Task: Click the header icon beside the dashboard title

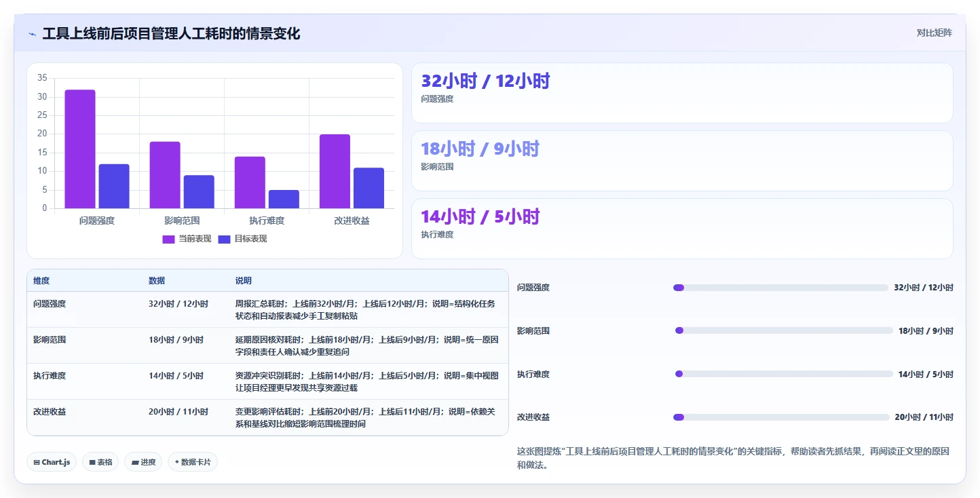Action: point(32,34)
